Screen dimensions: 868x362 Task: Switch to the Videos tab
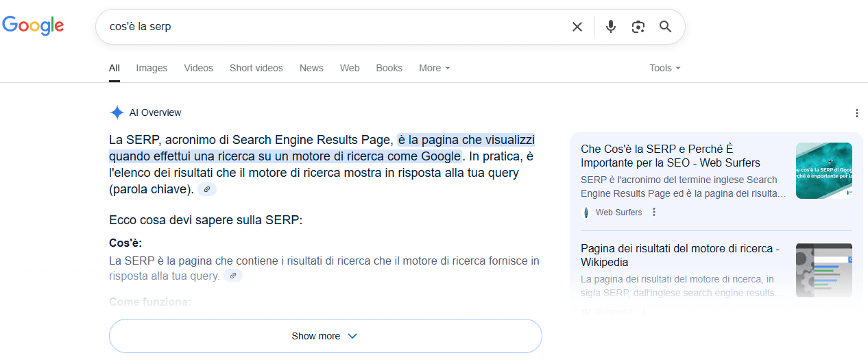pos(199,68)
